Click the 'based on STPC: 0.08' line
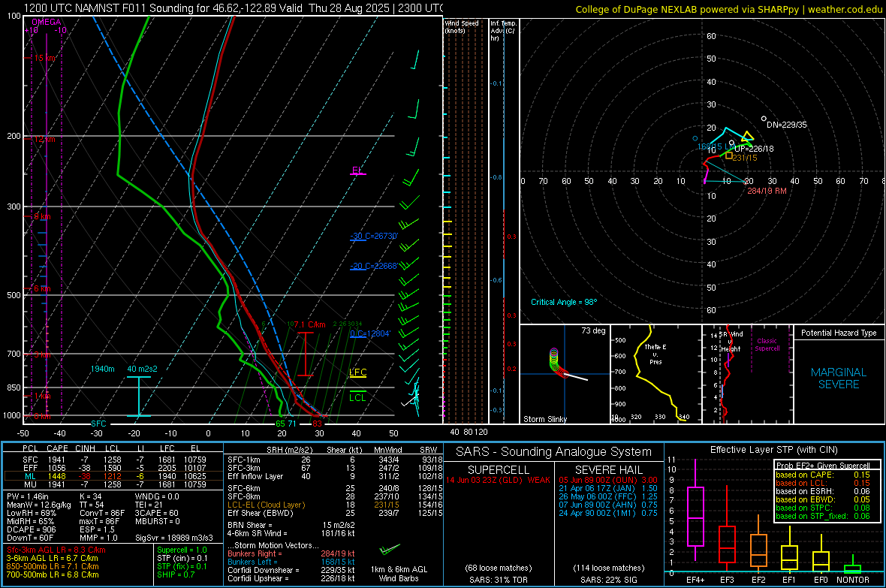This screenshot has height=588, width=886. (823, 508)
